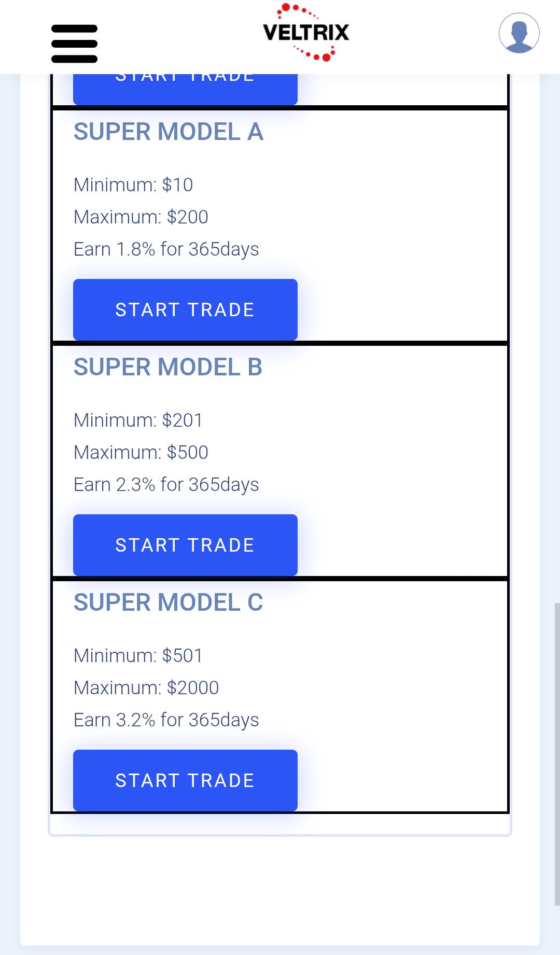Select the SUPER MODEL C heading
This screenshot has height=955, width=560.
[168, 603]
